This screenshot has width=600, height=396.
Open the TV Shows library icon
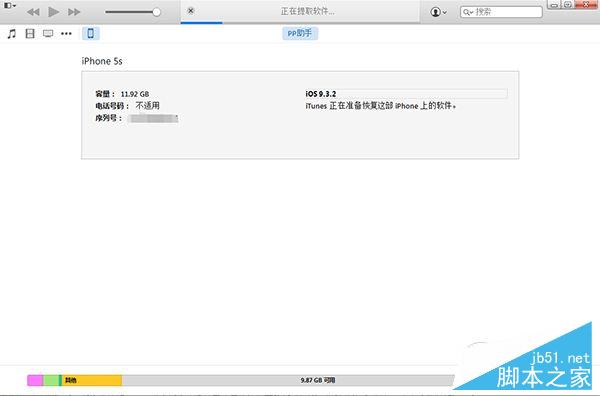pos(48,34)
